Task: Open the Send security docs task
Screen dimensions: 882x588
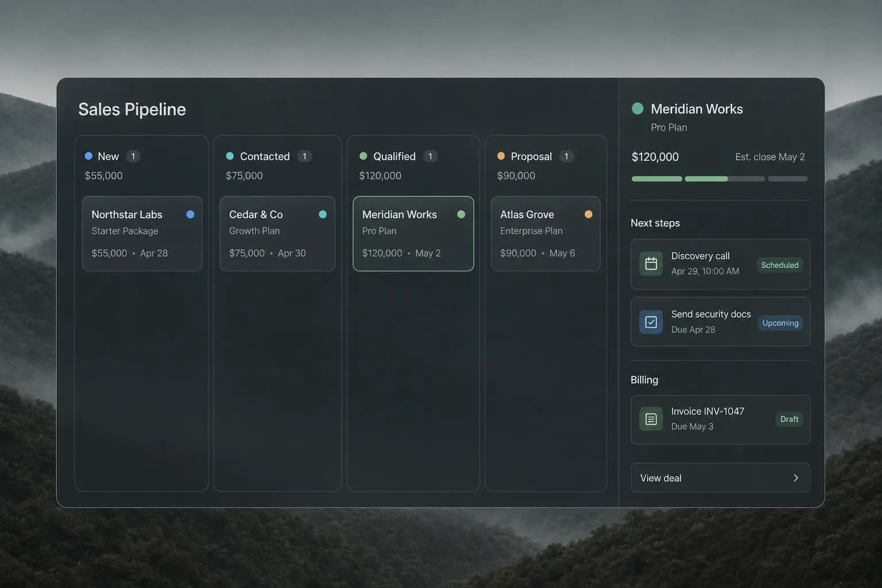Action: tap(721, 322)
